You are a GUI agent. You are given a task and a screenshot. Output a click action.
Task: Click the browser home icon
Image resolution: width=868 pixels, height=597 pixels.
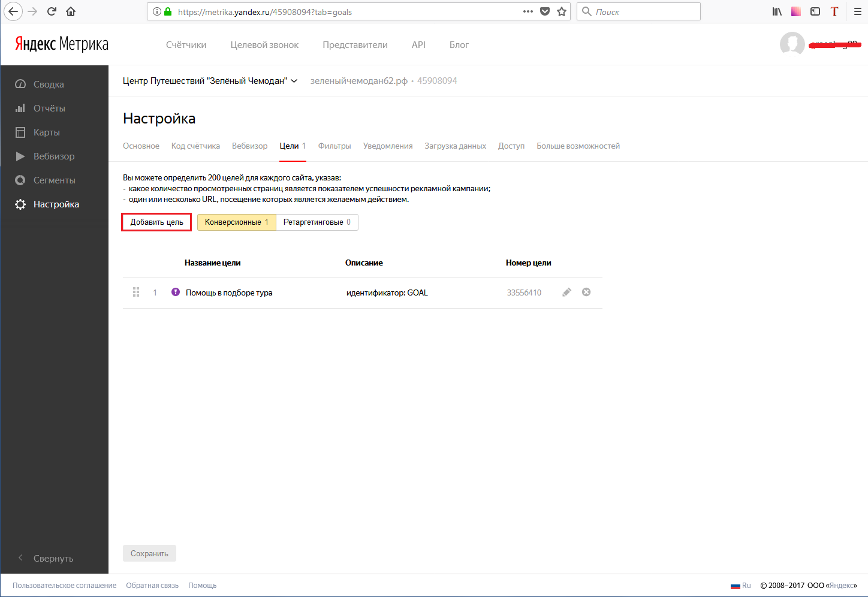click(x=71, y=11)
